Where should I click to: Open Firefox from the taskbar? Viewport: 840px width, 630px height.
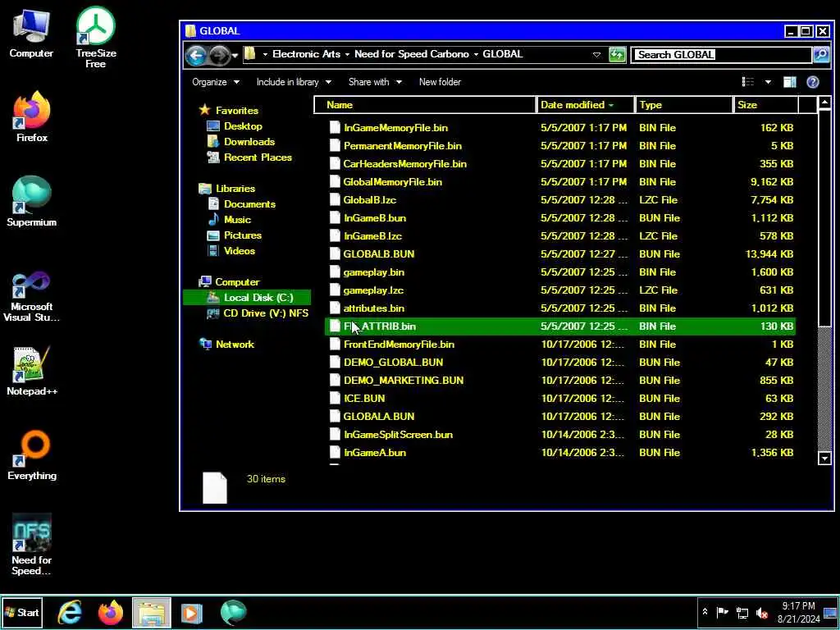[x=111, y=612]
